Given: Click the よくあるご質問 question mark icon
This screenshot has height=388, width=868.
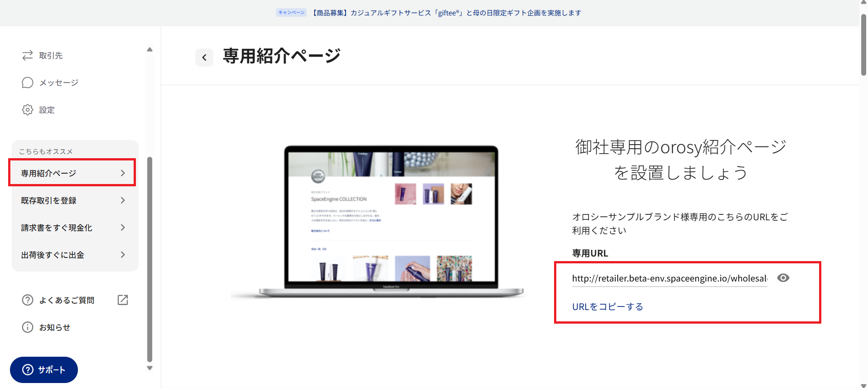Looking at the screenshot, I should tap(28, 300).
